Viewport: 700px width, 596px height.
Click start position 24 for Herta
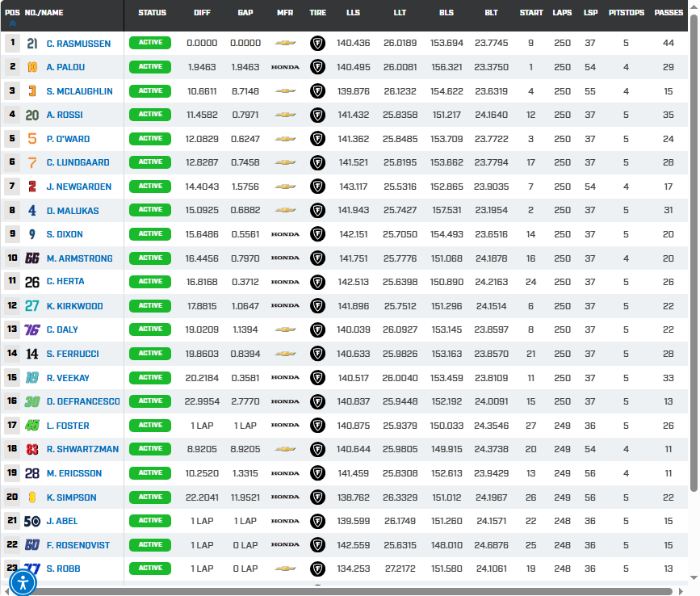(530, 282)
